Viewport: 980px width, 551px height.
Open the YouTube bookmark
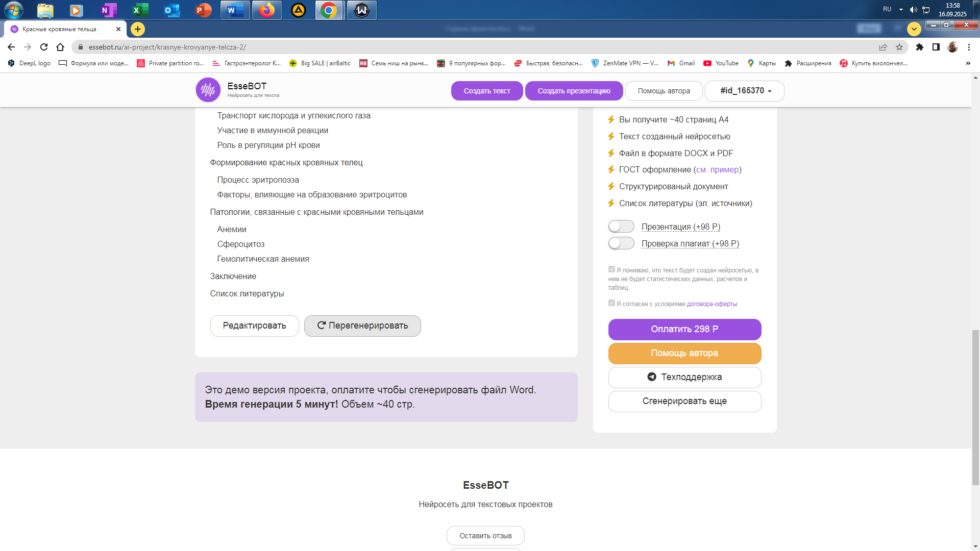point(721,63)
